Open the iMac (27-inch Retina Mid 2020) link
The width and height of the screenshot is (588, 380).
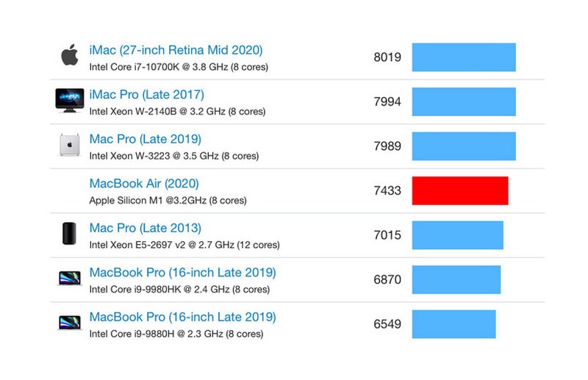[x=176, y=51]
